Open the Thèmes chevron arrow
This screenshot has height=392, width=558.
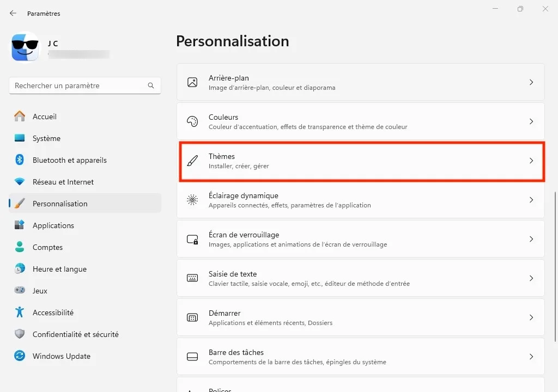tap(531, 161)
